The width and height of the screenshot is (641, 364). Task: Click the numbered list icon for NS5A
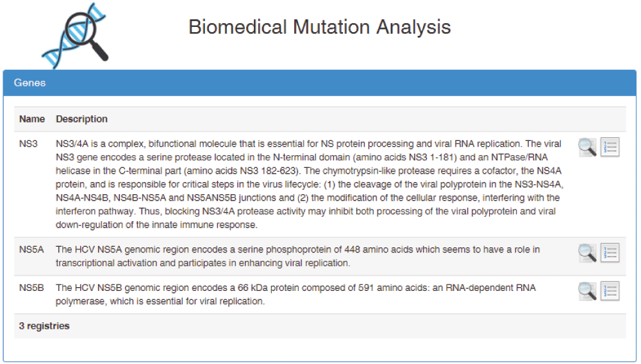tap(610, 252)
